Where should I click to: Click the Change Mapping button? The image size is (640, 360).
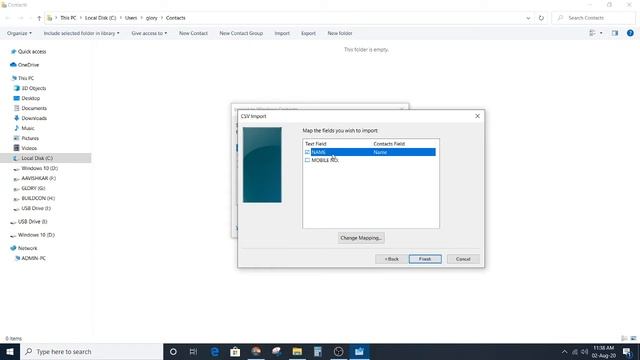point(361,238)
